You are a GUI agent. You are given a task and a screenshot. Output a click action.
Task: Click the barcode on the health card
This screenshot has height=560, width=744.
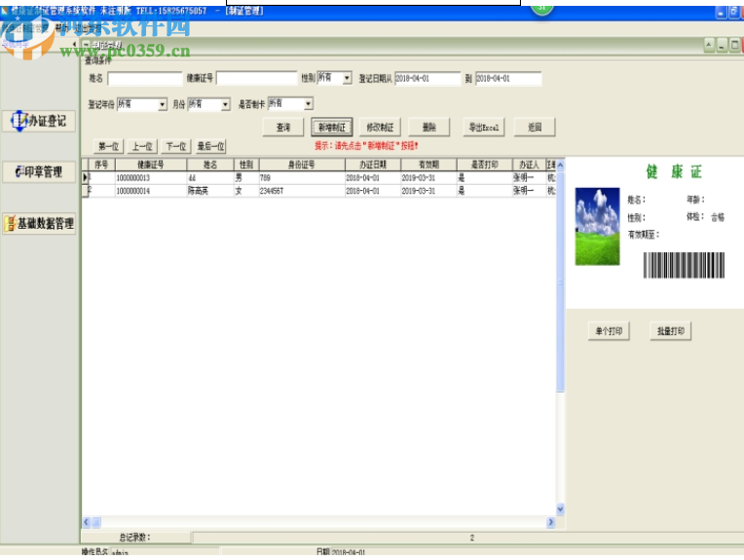point(684,265)
